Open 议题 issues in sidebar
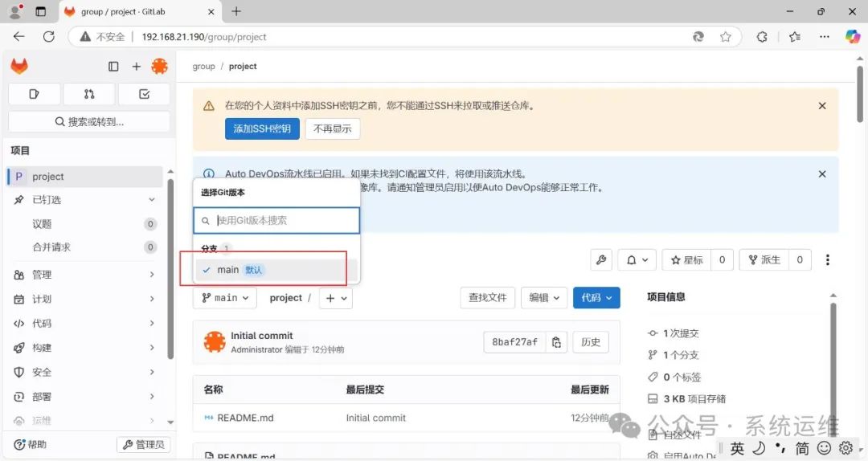Screen dimensions: 868x461 pos(85,223)
